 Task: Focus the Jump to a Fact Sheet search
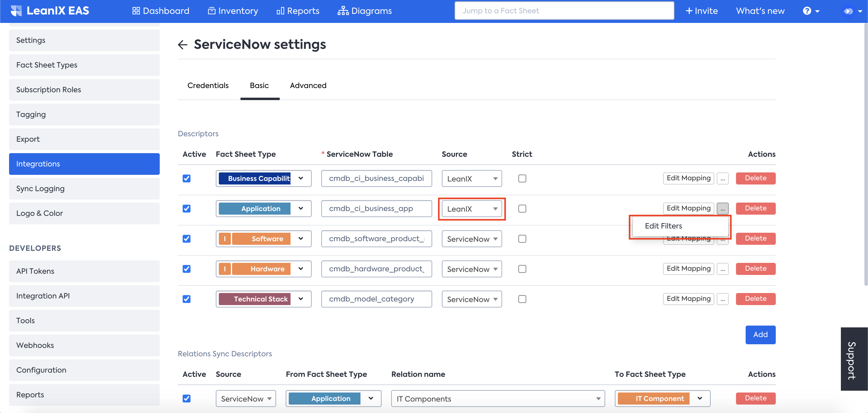pos(564,11)
